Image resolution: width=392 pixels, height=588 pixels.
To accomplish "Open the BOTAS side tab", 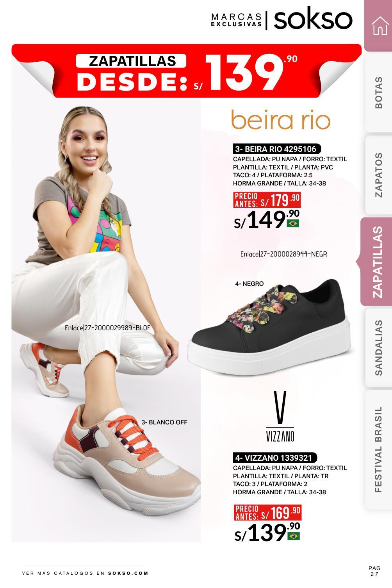I will [379, 93].
